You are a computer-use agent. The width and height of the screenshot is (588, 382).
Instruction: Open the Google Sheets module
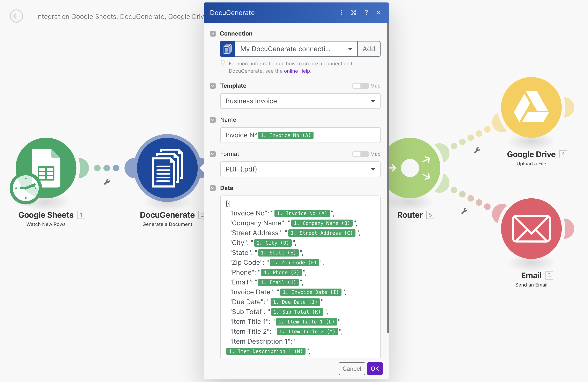46,168
